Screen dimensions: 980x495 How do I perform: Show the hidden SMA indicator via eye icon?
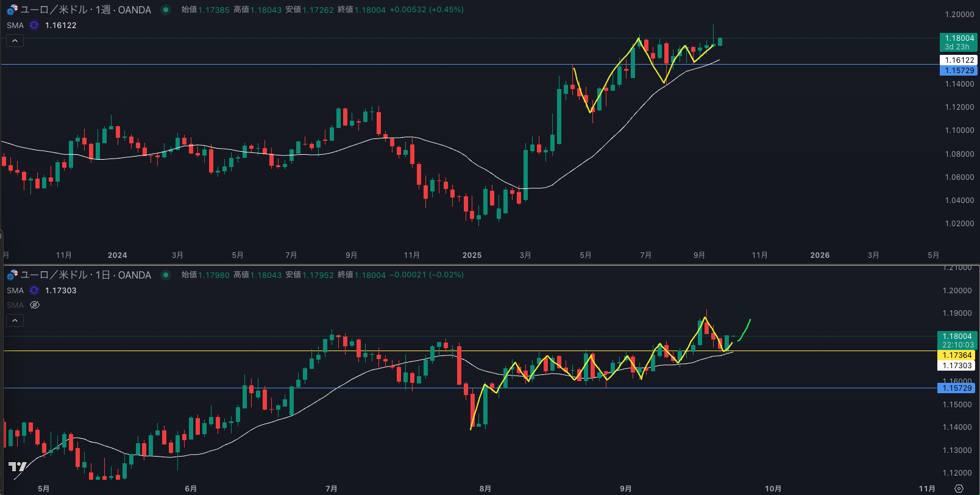[35, 305]
